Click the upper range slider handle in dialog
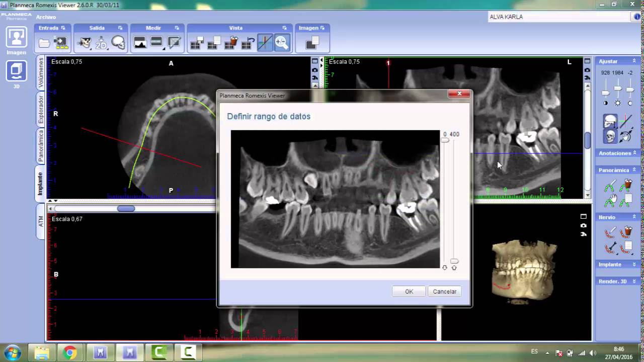The height and width of the screenshot is (362, 644). (445, 140)
